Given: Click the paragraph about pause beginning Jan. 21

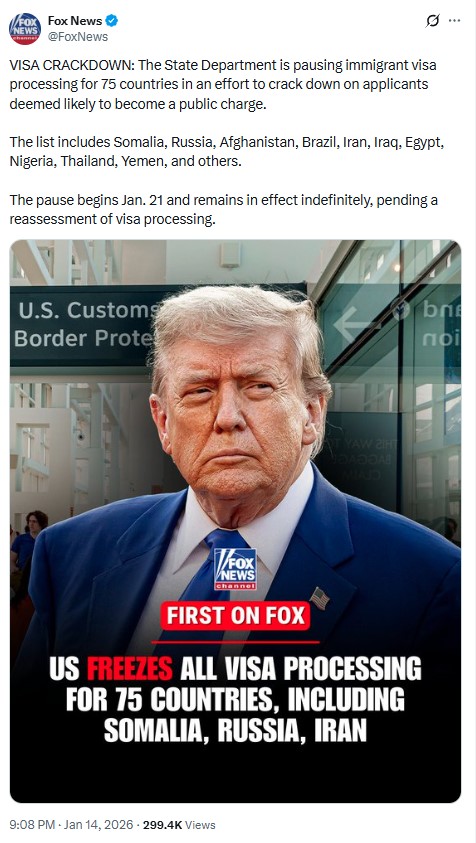Looking at the screenshot, I should [x=223, y=210].
